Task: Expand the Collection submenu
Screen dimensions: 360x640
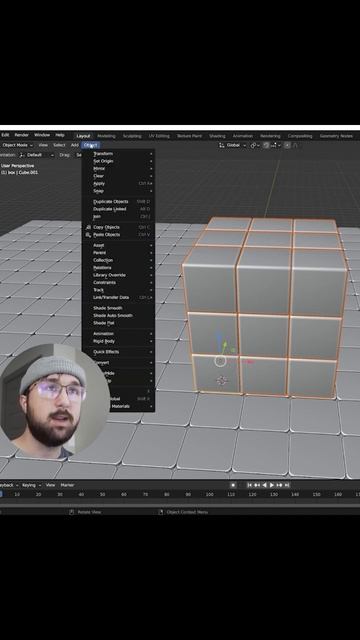Action: click(x=118, y=260)
